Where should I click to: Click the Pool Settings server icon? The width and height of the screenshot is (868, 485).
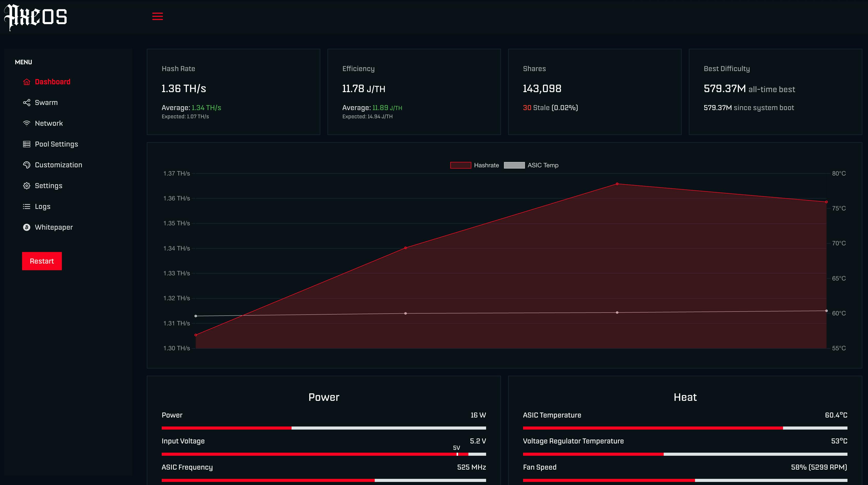click(x=27, y=144)
